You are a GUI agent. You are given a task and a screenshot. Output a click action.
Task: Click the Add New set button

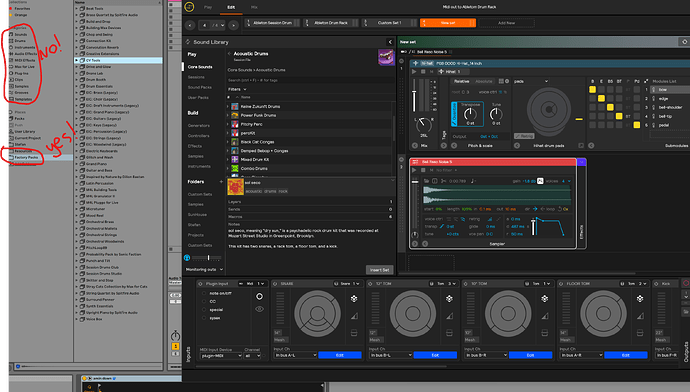(x=506, y=22)
